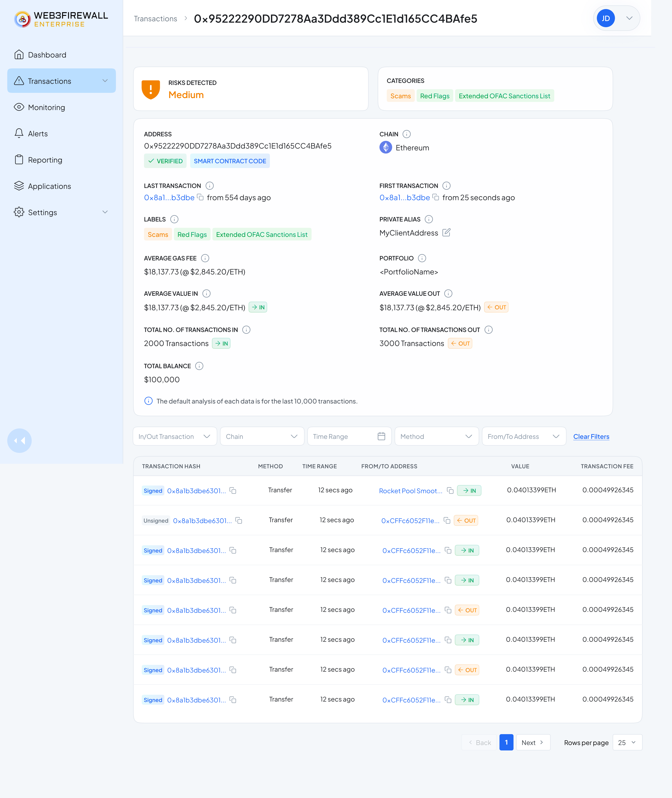Open the Method filter dropdown
The width and height of the screenshot is (672, 798).
click(x=437, y=436)
